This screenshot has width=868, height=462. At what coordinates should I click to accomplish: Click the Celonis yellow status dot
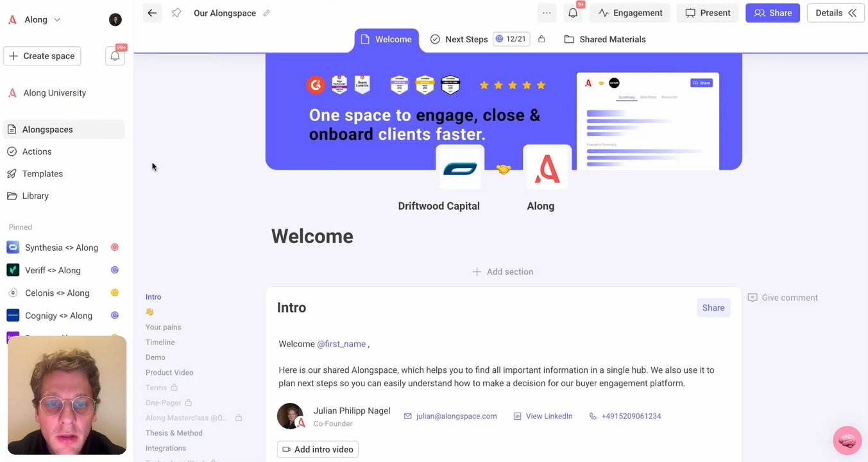point(115,293)
